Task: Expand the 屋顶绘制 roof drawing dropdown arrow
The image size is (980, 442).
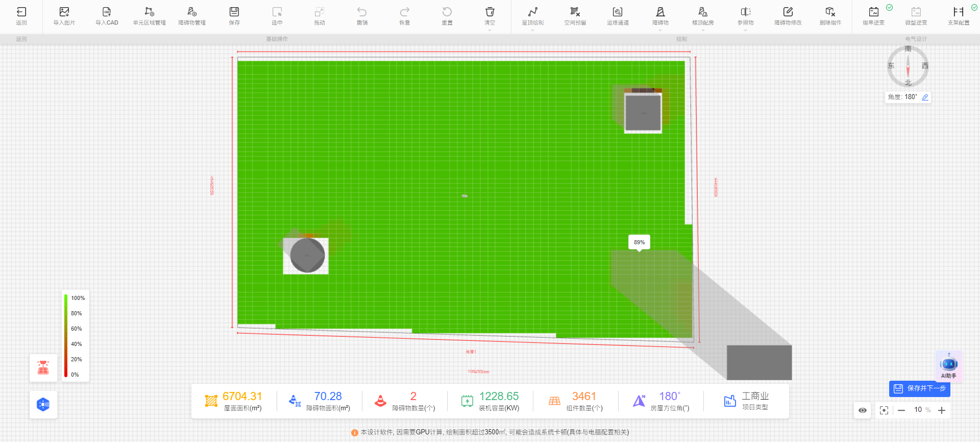Action: tap(532, 30)
